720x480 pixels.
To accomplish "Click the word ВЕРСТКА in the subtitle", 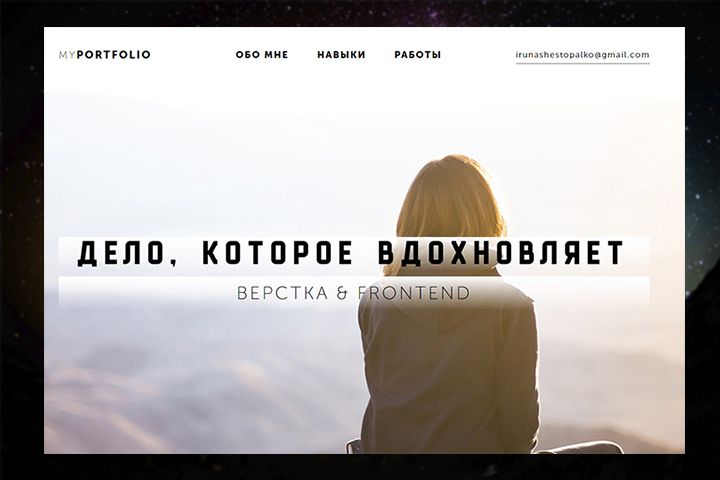I will pos(282,293).
